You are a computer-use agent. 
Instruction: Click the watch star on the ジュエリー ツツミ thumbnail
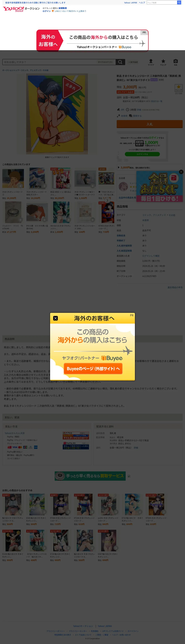[21, 220]
